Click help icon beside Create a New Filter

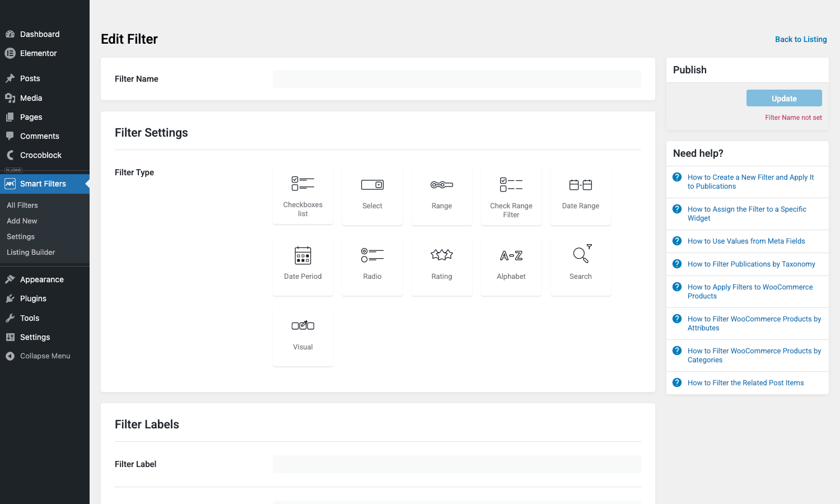[677, 177]
